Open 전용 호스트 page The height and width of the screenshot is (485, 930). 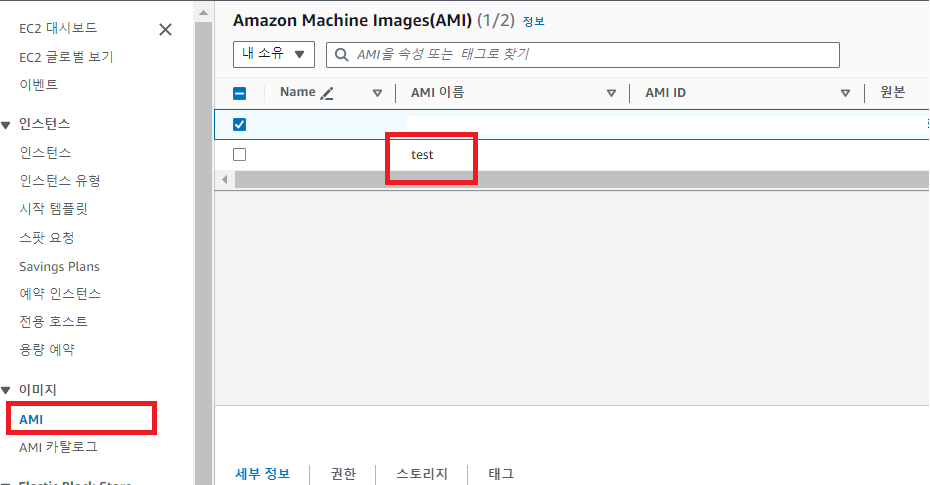(x=53, y=321)
